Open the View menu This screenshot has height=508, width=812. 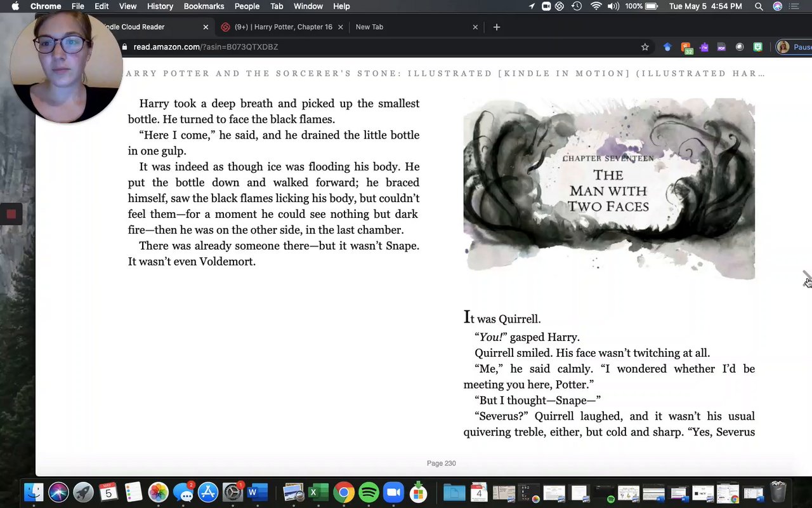128,6
